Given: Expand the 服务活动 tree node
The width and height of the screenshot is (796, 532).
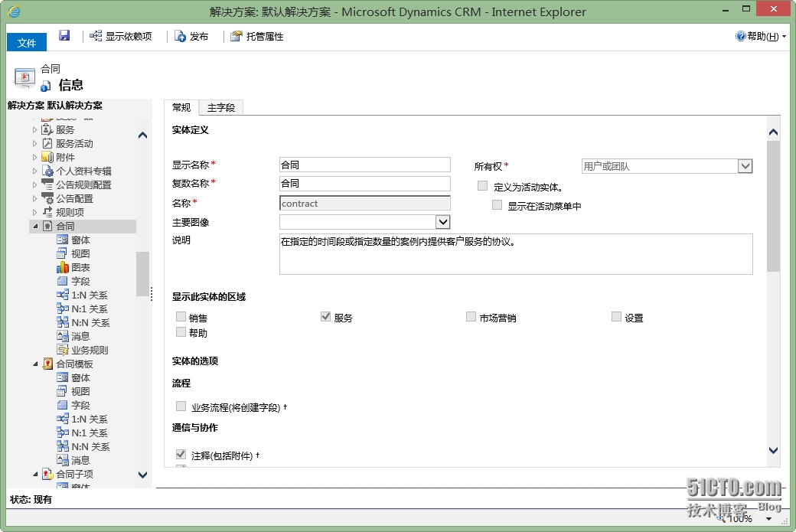Looking at the screenshot, I should (x=34, y=143).
